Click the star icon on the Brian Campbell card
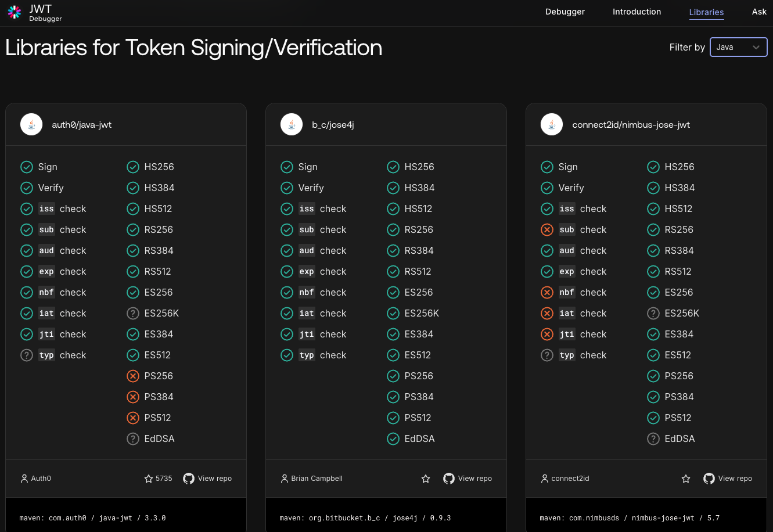Image resolution: width=773 pixels, height=532 pixels. pyautogui.click(x=426, y=479)
